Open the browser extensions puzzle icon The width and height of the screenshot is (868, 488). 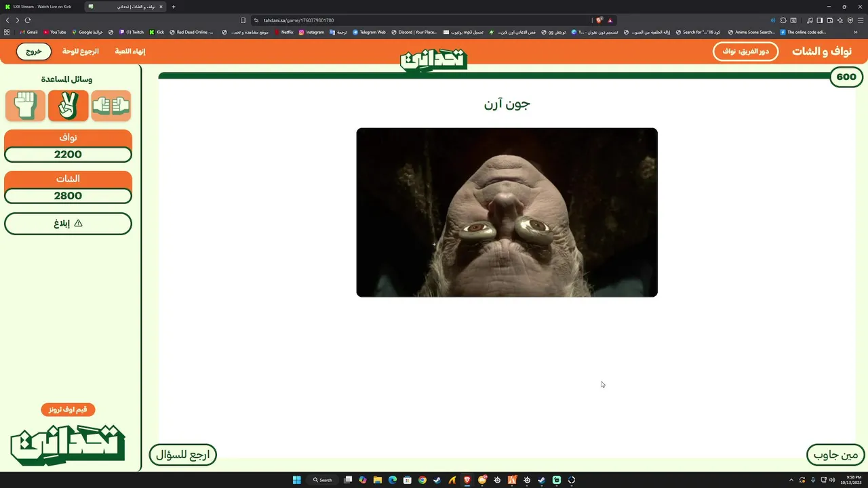(783, 20)
